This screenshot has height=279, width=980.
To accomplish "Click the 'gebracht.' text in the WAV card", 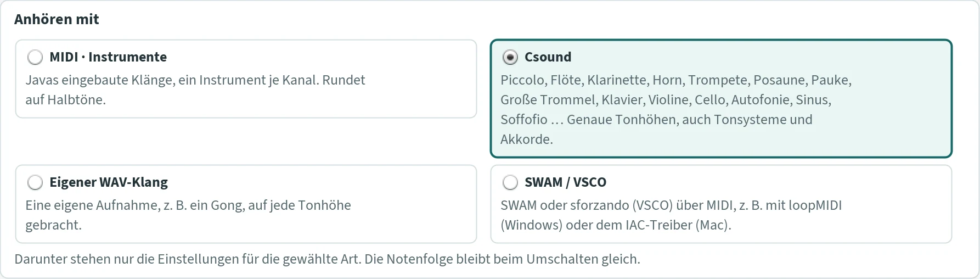I will click(x=53, y=225).
